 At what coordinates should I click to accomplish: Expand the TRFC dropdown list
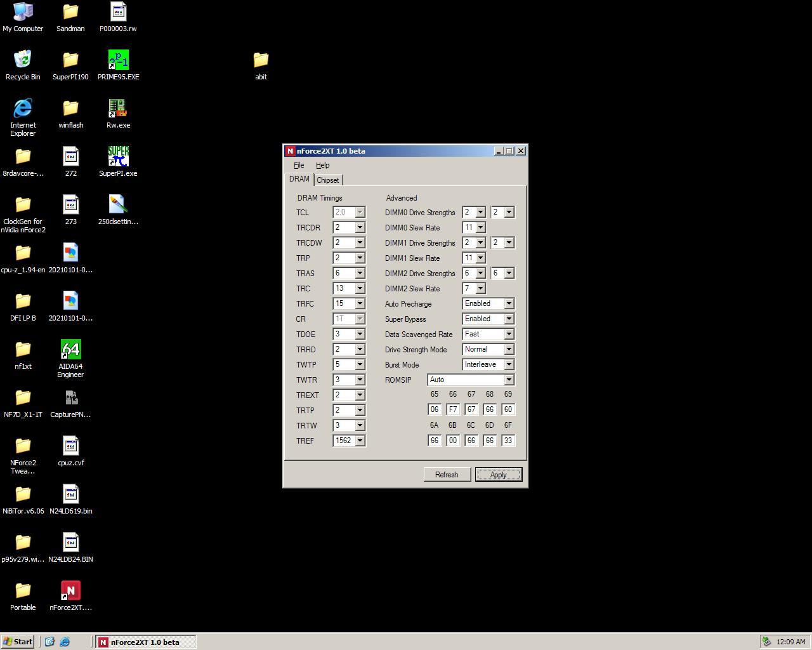pos(360,303)
